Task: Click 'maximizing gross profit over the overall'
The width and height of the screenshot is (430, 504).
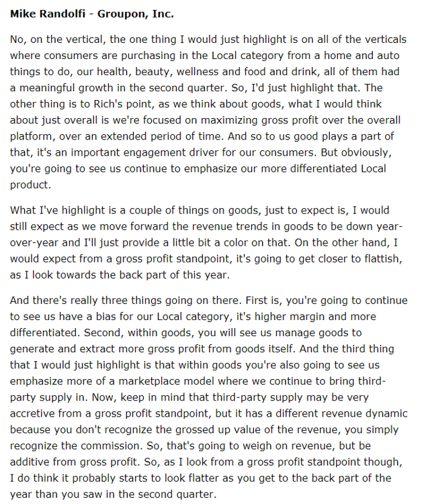Action: pos(300,120)
